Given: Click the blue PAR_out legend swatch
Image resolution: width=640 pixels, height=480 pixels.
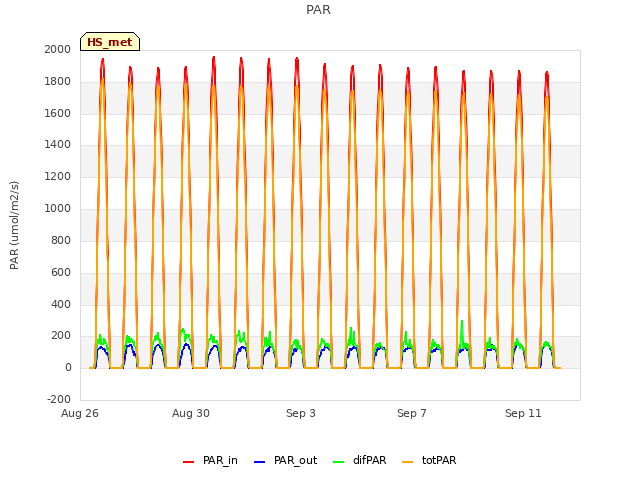Looking at the screenshot, I should 259,462.
